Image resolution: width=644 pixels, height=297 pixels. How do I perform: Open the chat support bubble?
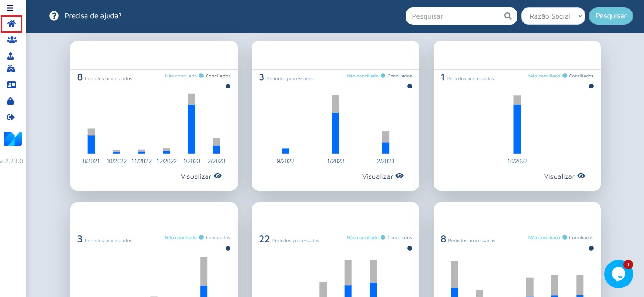(x=618, y=274)
